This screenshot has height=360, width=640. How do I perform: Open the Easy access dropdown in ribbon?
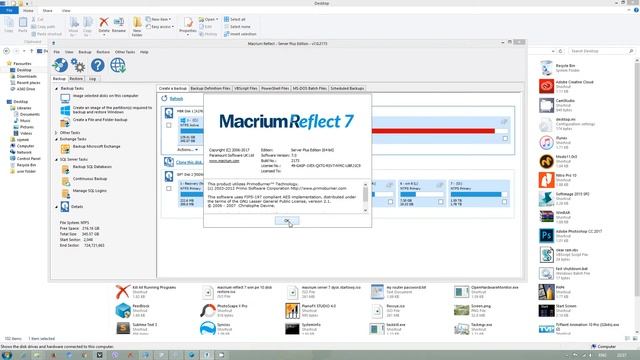tap(160, 27)
